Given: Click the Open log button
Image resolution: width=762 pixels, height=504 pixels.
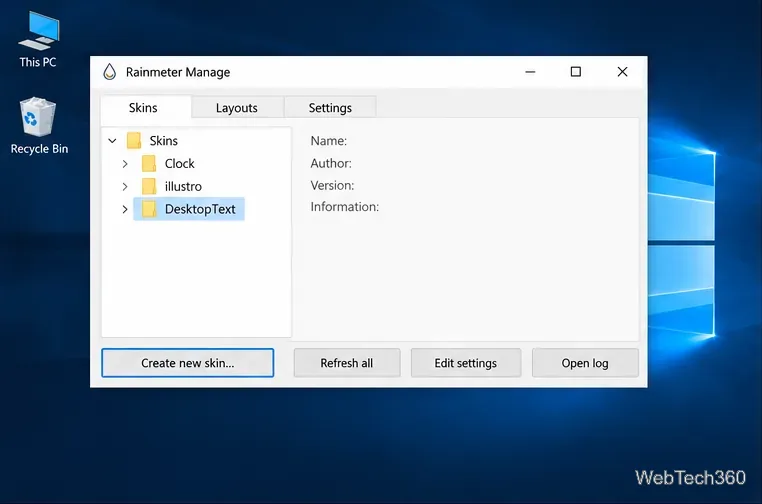Looking at the screenshot, I should click(585, 363).
